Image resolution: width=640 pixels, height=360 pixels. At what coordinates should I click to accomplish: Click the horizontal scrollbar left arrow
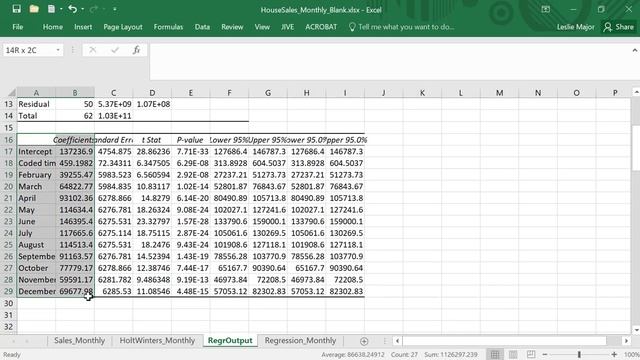click(398, 341)
